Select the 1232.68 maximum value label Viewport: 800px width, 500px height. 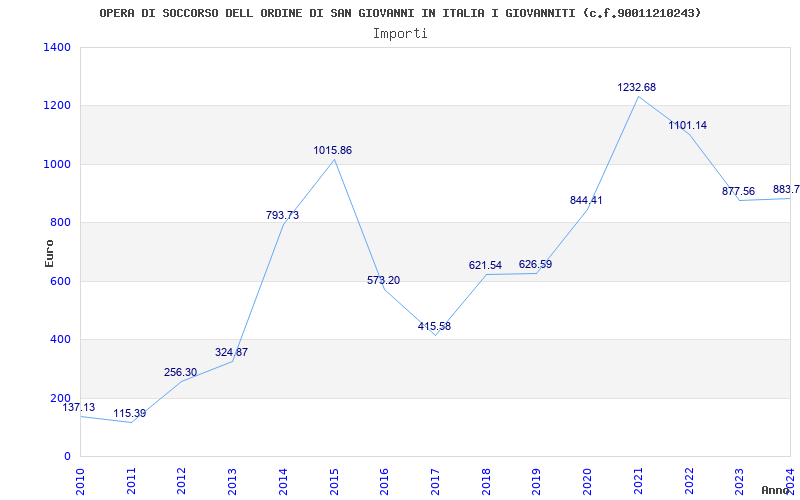click(x=637, y=87)
